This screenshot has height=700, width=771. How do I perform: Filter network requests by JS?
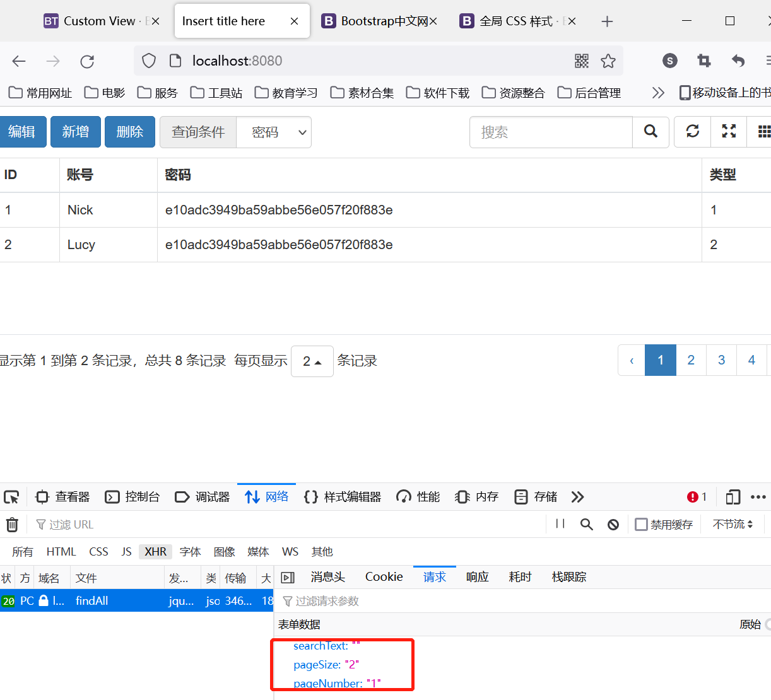click(x=126, y=552)
